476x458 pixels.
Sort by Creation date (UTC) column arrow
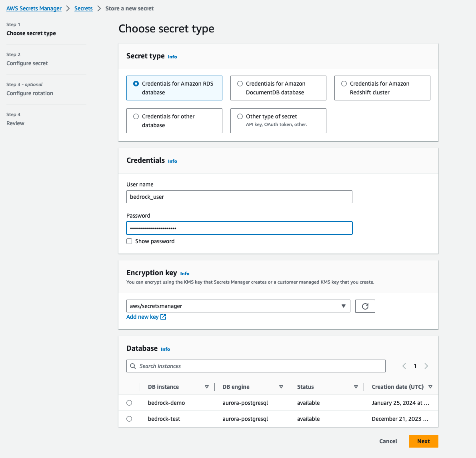point(430,387)
